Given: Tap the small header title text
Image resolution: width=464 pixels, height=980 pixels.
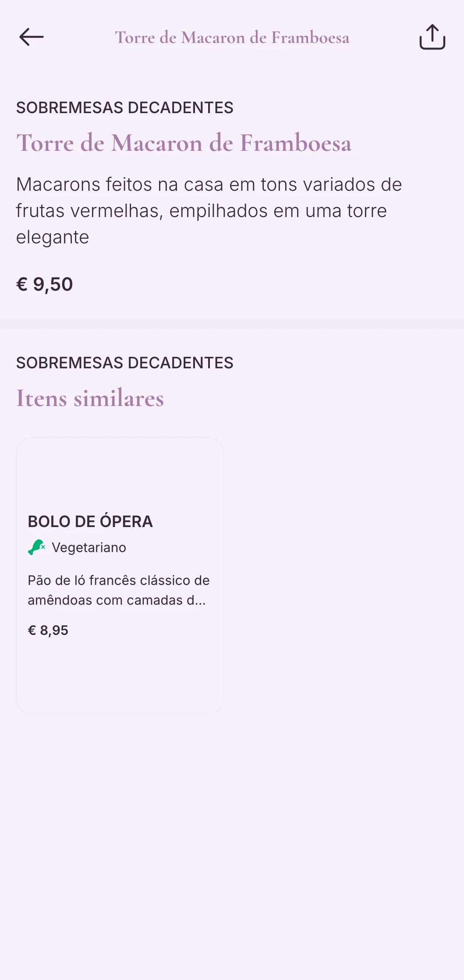Looking at the screenshot, I should (232, 38).
